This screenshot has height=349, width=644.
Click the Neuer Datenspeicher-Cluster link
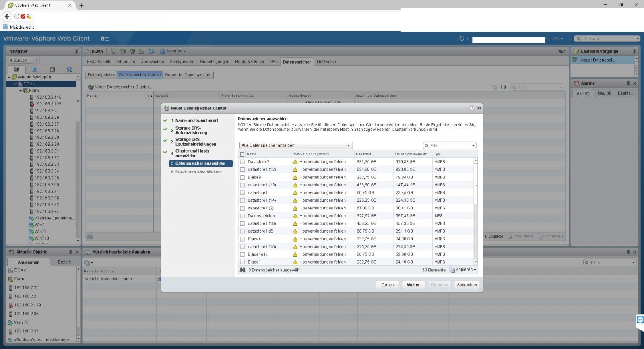coord(120,87)
